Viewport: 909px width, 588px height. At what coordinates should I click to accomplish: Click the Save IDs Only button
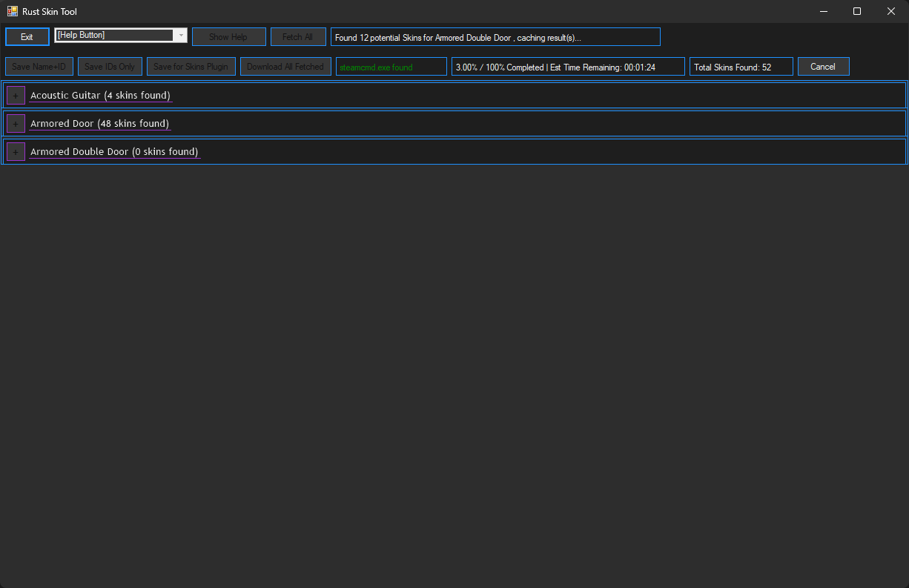pos(110,67)
